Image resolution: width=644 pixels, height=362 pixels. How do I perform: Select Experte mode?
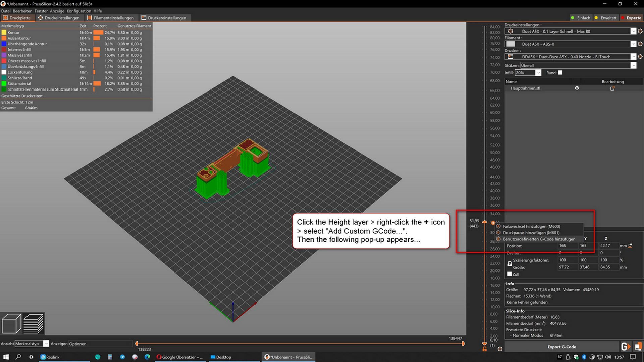(x=631, y=18)
